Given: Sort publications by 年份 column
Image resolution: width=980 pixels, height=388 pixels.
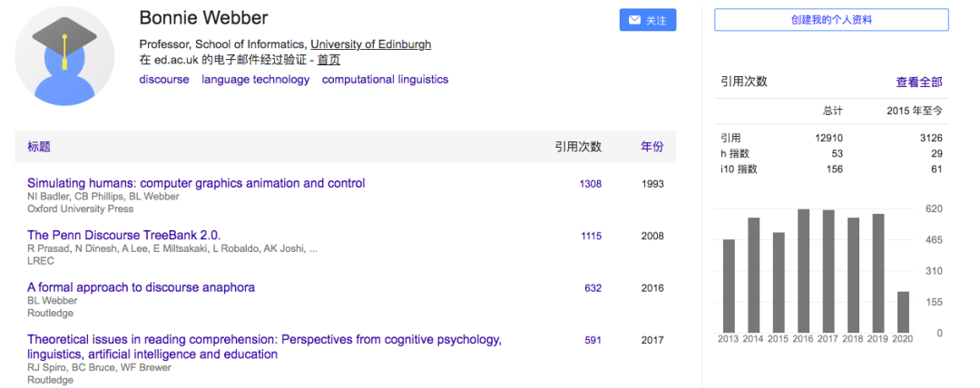Looking at the screenshot, I should click(652, 147).
